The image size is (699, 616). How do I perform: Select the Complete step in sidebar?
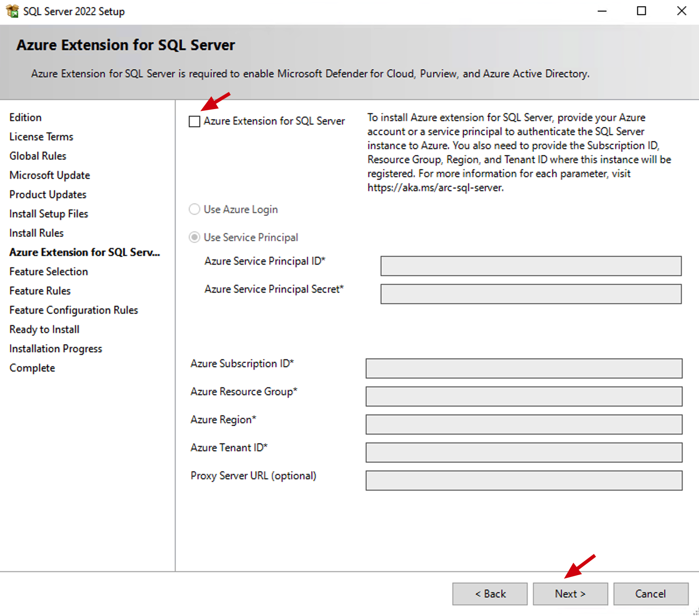32,368
